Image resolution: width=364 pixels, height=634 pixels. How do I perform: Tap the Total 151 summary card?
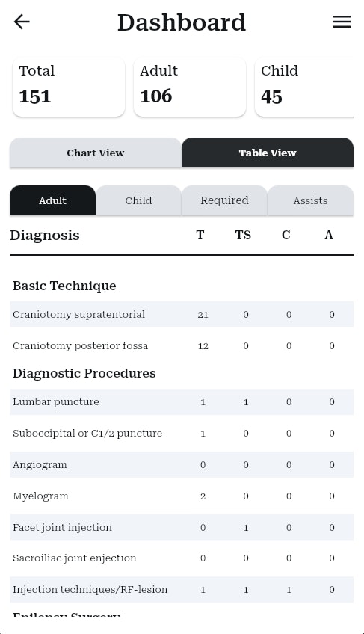69,87
